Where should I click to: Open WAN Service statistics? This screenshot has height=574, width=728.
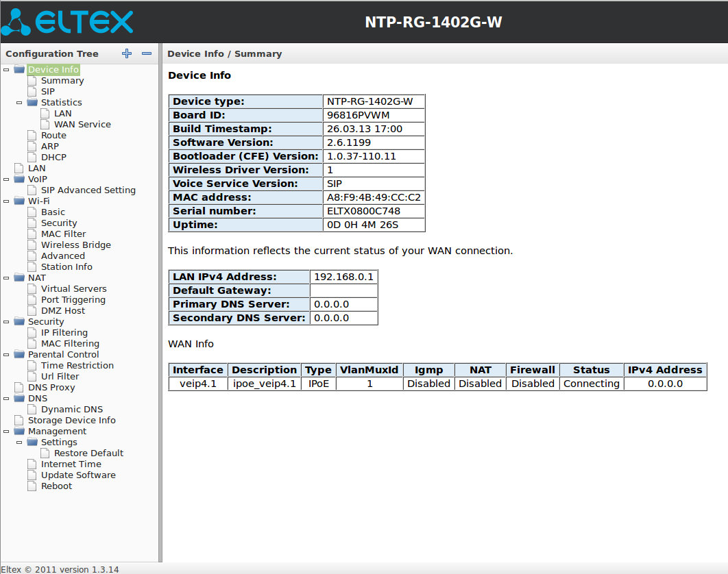[82, 125]
